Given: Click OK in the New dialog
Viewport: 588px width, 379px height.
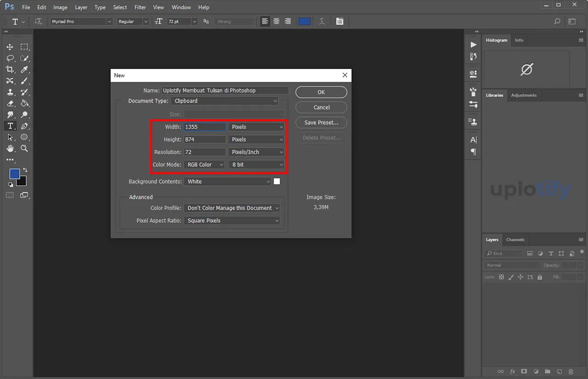Looking at the screenshot, I should coord(321,92).
